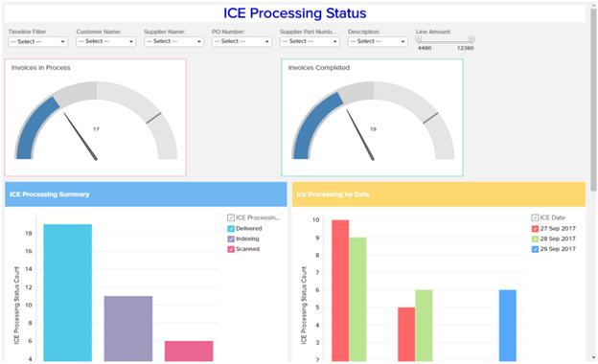Open the Timeline Filter dropdown
598x364 pixels.
[x=37, y=41]
